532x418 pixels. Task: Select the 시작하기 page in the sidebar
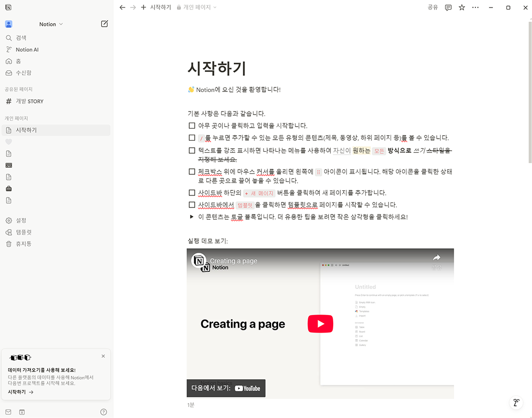56,130
